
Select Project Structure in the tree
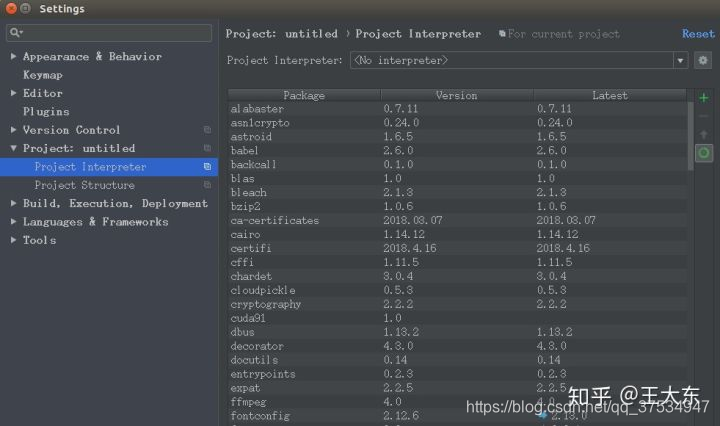84,185
